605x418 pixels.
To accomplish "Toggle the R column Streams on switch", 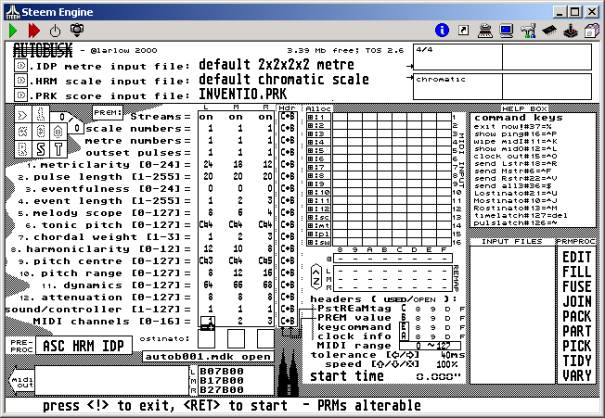I will [264, 116].
